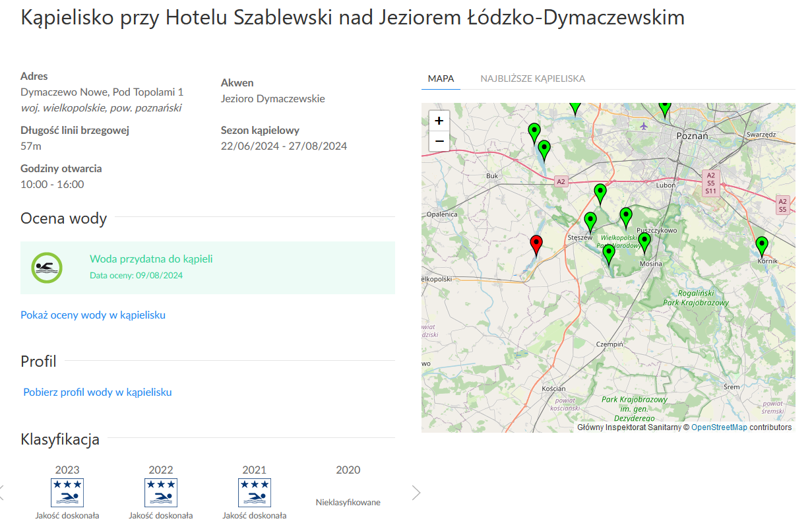The height and width of the screenshot is (531, 812).
Task: Click the opening hours 10:00 - 16:00
Action: pyautogui.click(x=52, y=184)
